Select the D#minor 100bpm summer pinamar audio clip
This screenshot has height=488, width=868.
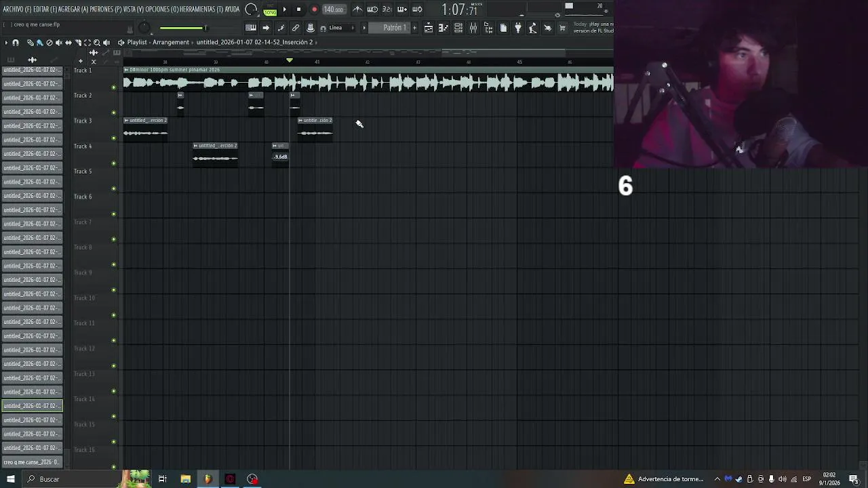(368, 79)
